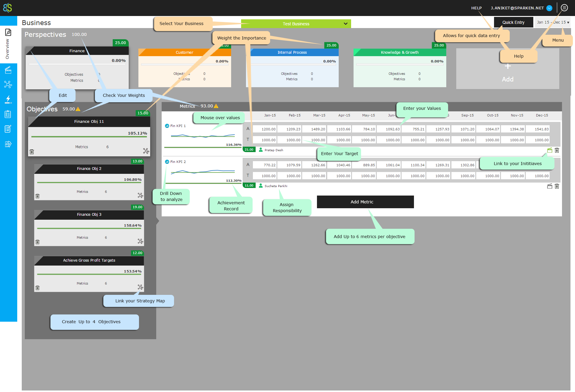Image resolution: width=575 pixels, height=392 pixels.
Task: Open the HELP menu item
Action: pos(476,8)
